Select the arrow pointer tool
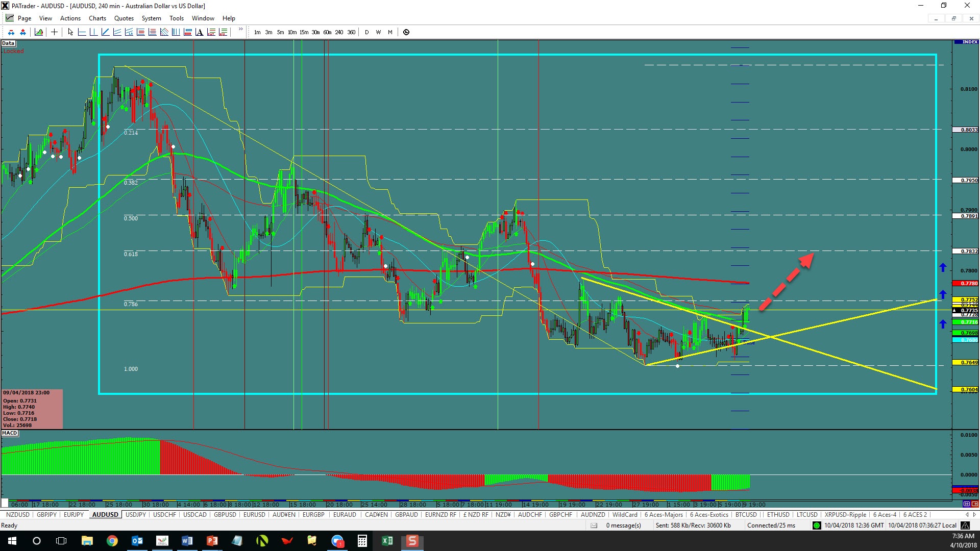This screenshot has width=980, height=551. 70,32
